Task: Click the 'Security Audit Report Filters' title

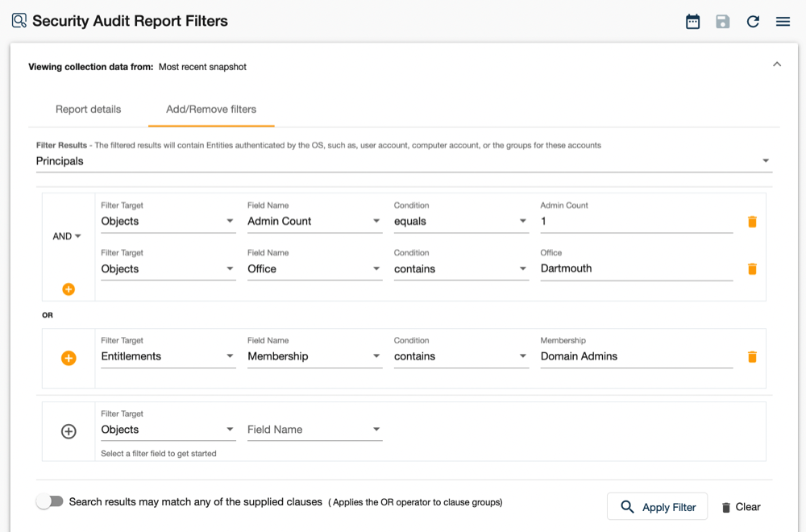Action: click(130, 21)
